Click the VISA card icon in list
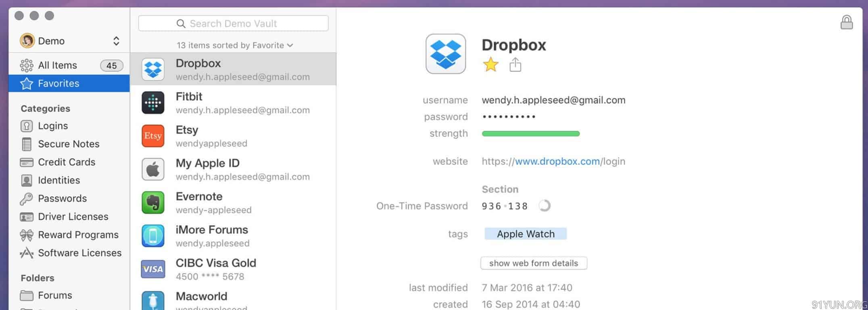Viewport: 868px width, 310px height. pyautogui.click(x=153, y=269)
